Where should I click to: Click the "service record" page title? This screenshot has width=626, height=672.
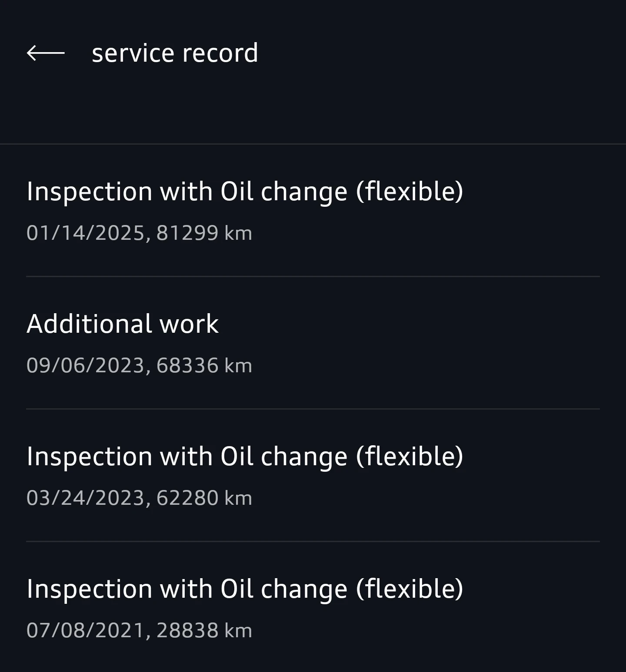(x=175, y=53)
